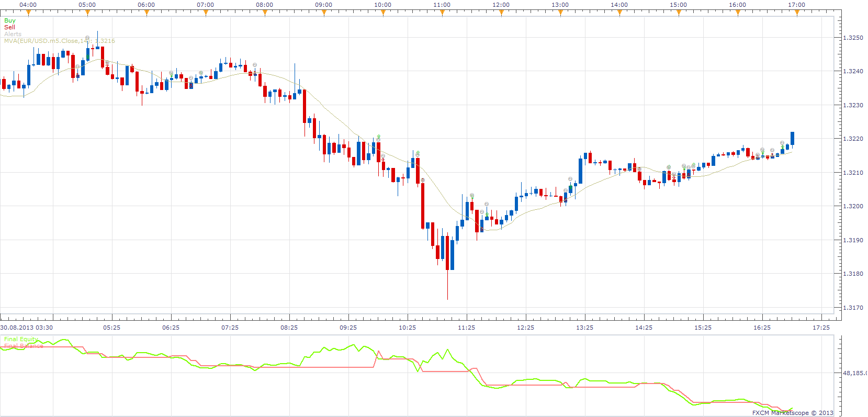This screenshot has width=868, height=417.
Task: Select the 07:00 orange time marker
Action: [x=206, y=13]
